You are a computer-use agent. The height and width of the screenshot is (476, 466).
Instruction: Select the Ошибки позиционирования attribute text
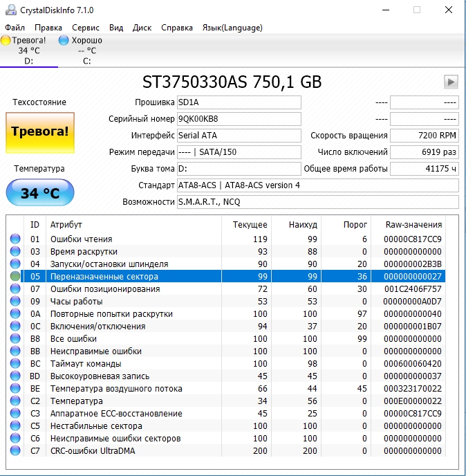coord(105,289)
